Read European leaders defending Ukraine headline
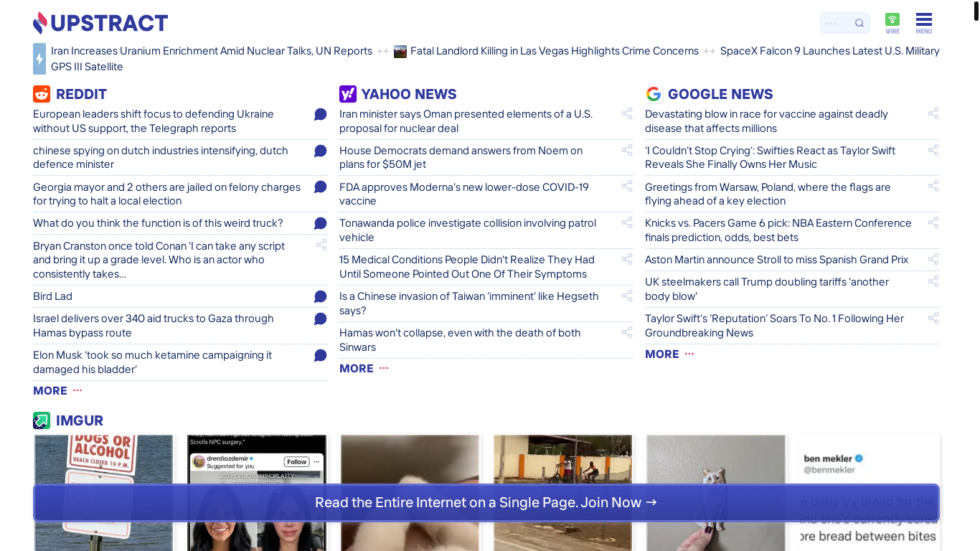This screenshot has width=980, height=551. (x=154, y=121)
